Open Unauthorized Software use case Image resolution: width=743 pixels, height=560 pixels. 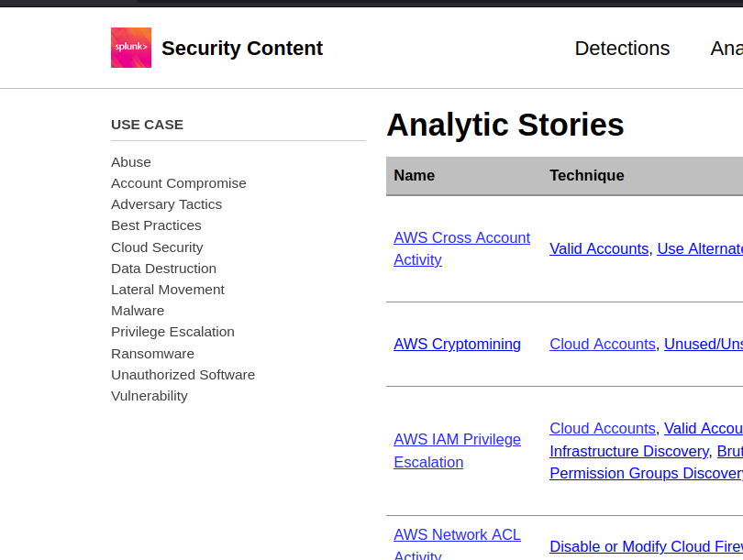tap(183, 375)
